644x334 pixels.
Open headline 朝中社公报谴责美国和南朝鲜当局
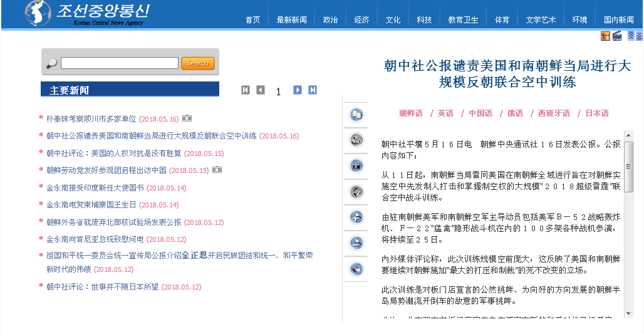[x=151, y=135]
